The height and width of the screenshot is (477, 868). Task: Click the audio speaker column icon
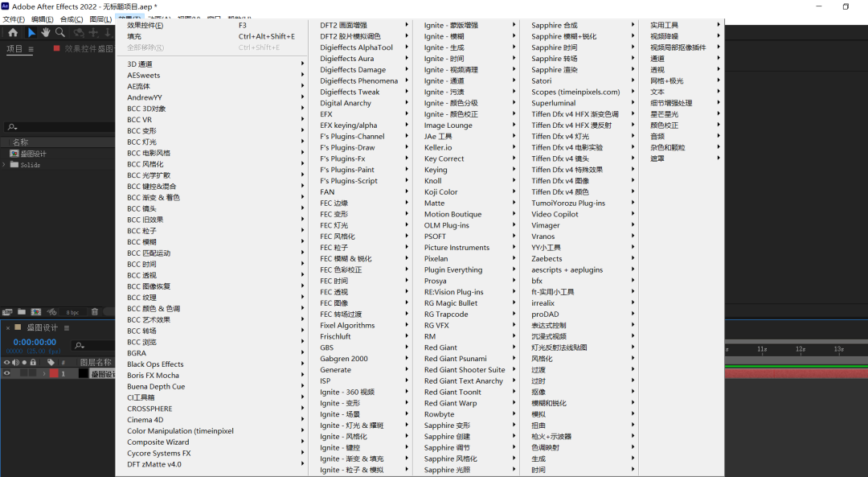point(15,362)
